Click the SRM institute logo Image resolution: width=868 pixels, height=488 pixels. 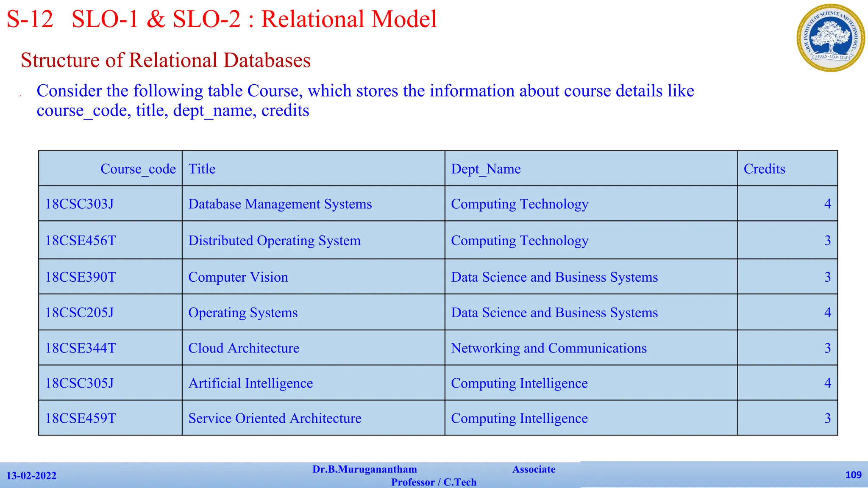pyautogui.click(x=831, y=38)
